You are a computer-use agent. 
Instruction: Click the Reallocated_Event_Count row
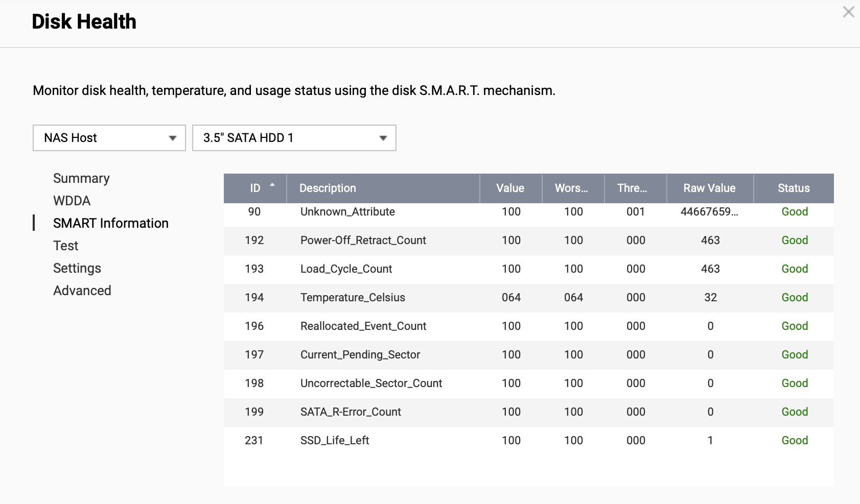pyautogui.click(x=363, y=326)
